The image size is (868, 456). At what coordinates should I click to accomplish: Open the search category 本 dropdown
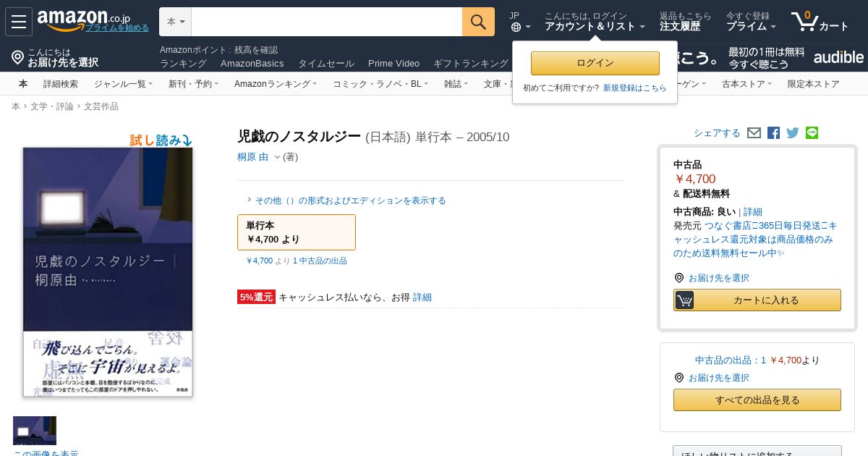pyautogui.click(x=176, y=22)
